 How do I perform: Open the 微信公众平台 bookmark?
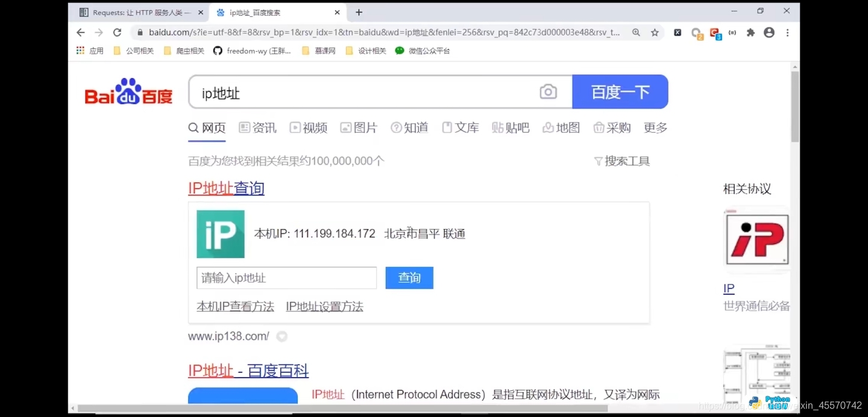423,51
